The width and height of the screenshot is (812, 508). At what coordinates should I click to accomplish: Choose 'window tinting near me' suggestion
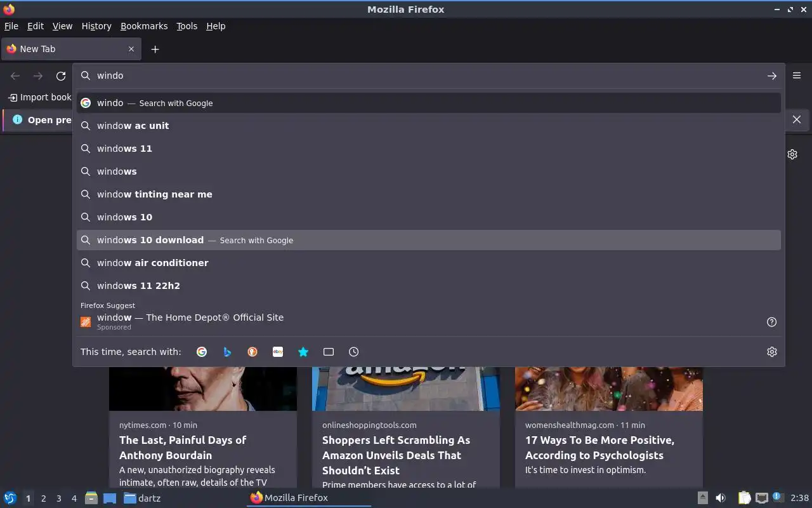429,194
